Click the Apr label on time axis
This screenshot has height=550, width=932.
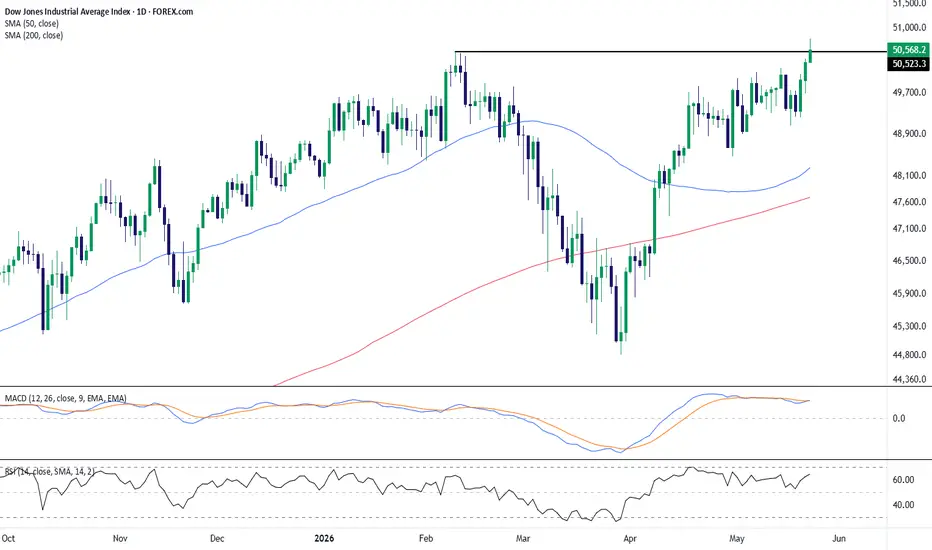click(629, 538)
